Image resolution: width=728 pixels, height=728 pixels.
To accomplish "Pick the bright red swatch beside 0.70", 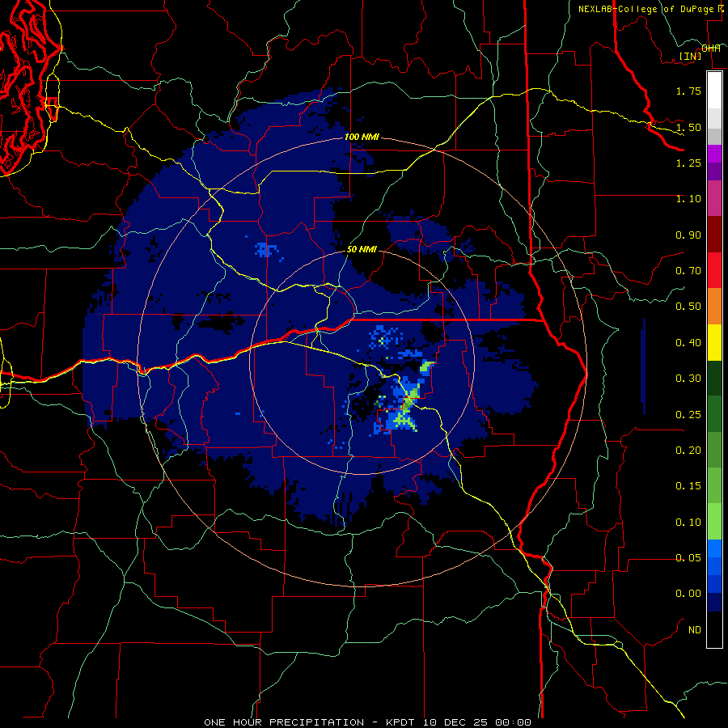I will [x=714, y=271].
